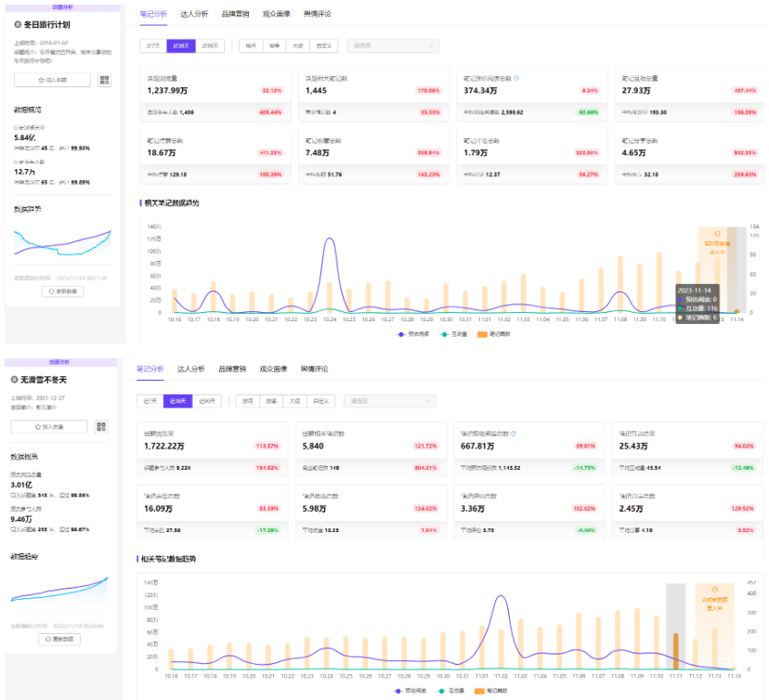Click highlighted 11.11 bar in 无滑雪不冬天 chart

pyautogui.click(x=676, y=651)
